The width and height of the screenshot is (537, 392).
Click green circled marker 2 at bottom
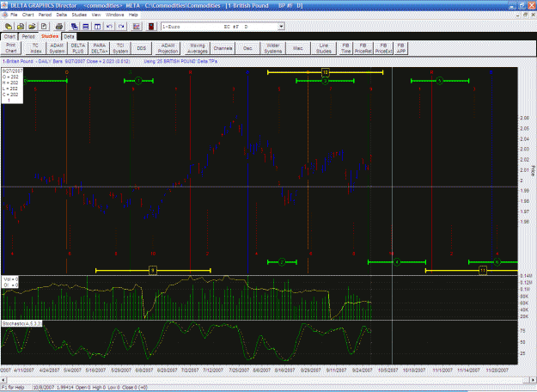point(282,262)
